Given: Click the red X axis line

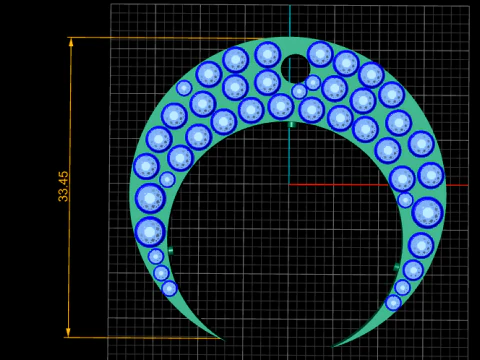Looking at the screenshot, I should coord(378,184).
